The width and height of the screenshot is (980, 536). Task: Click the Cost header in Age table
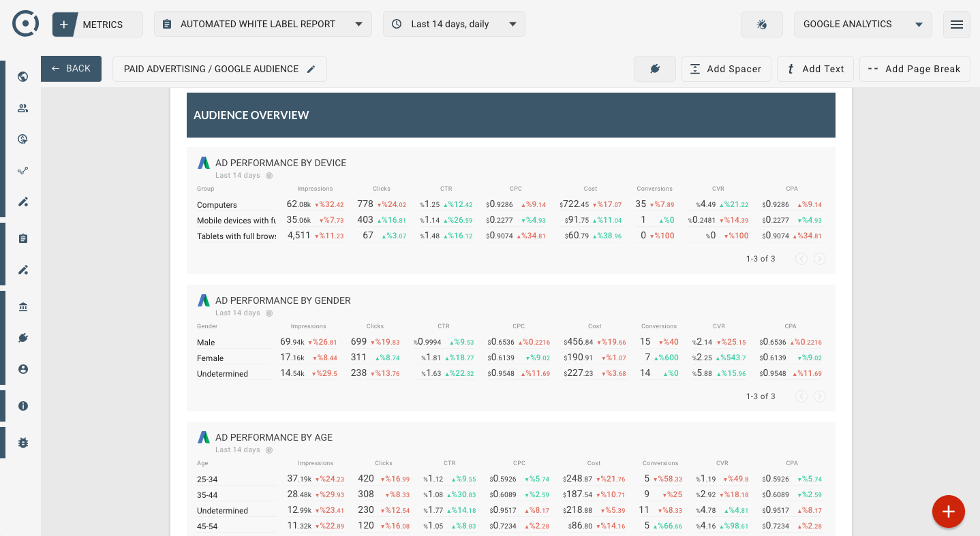coord(594,463)
